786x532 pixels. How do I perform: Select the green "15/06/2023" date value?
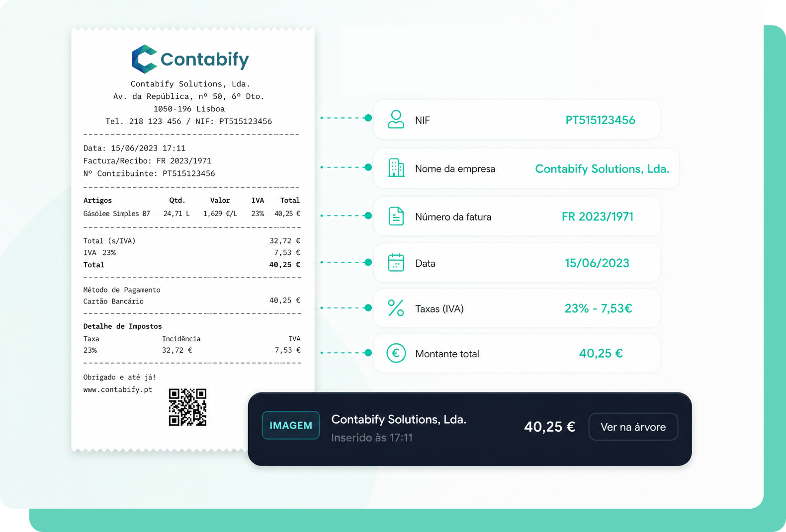pos(597,263)
